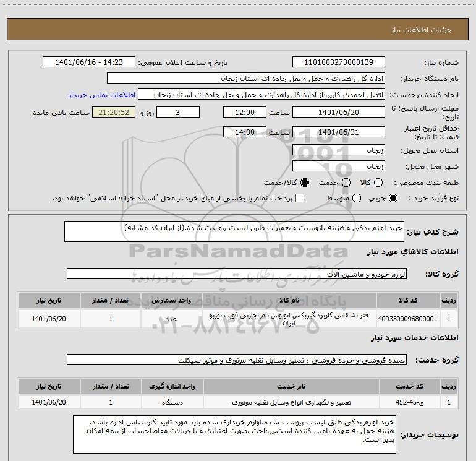Choose the جزیی purchase type radio
This screenshot has height=461, width=476.
(x=393, y=199)
